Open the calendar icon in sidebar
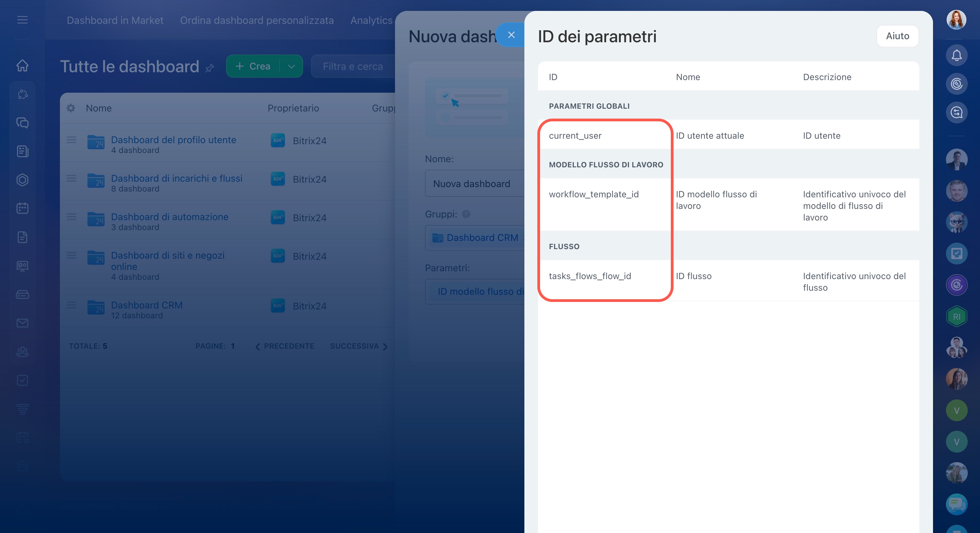This screenshot has height=533, width=980. [x=22, y=208]
